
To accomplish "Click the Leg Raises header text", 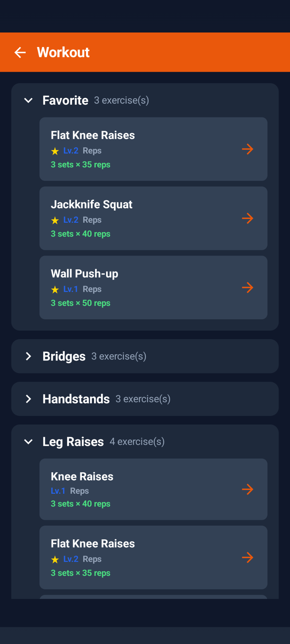I will click(x=73, y=442).
